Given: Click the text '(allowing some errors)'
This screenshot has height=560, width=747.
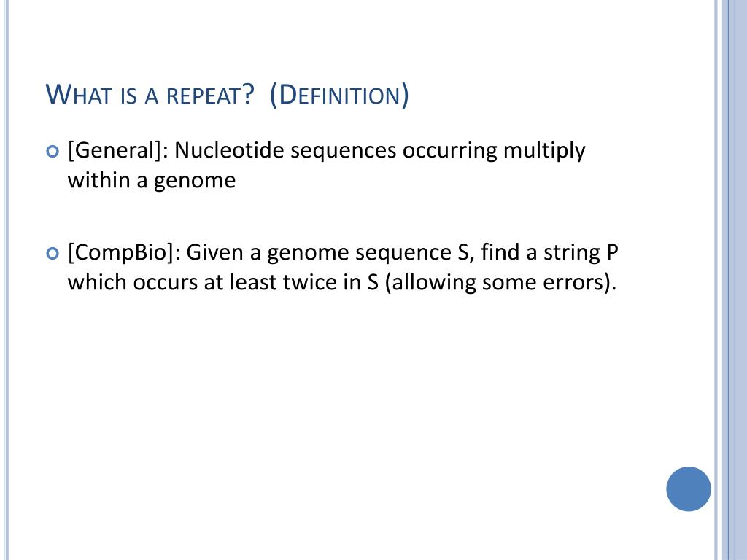Looking at the screenshot, I should pos(500,282).
